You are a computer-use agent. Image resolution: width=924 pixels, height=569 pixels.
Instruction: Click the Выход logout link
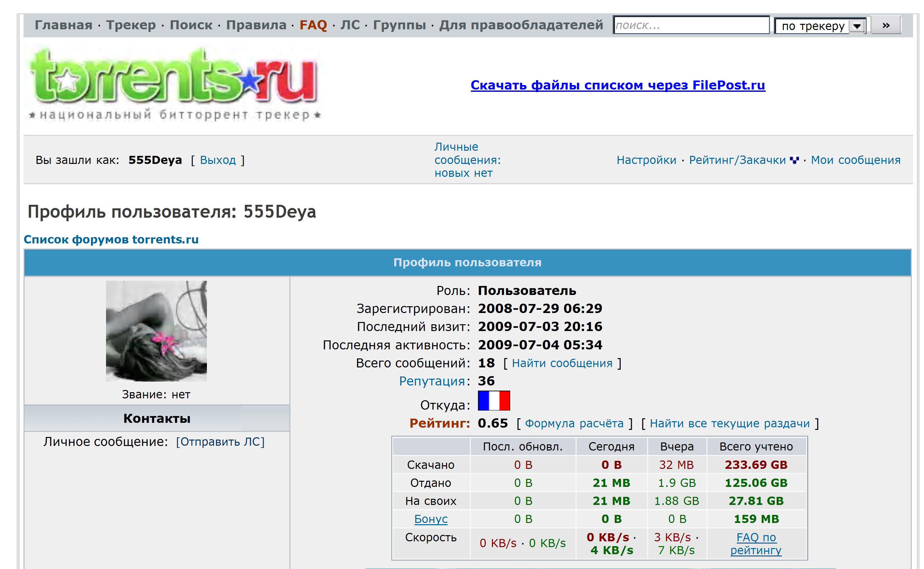click(218, 160)
